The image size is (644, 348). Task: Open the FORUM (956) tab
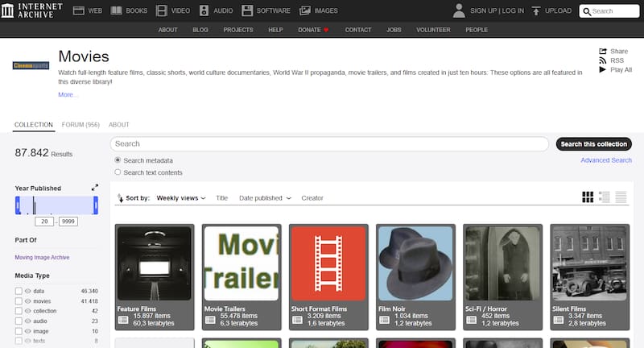click(80, 125)
